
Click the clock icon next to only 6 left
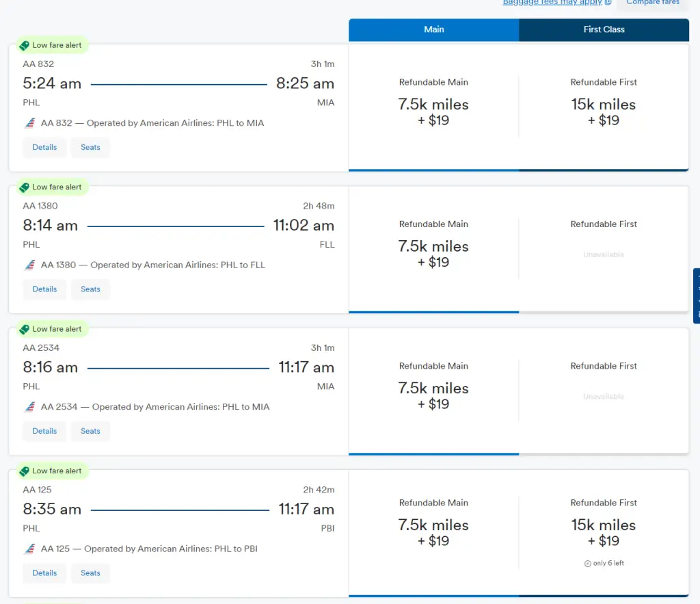coord(587,564)
